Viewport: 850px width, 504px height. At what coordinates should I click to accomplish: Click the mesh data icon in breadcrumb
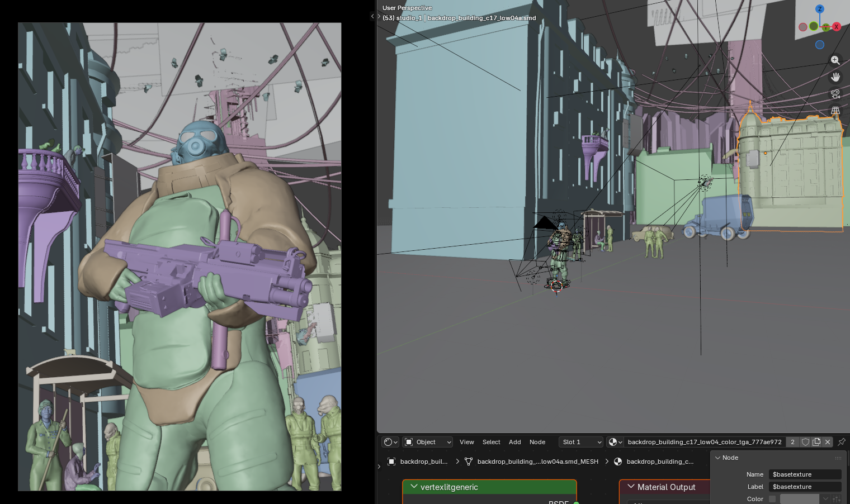(469, 462)
